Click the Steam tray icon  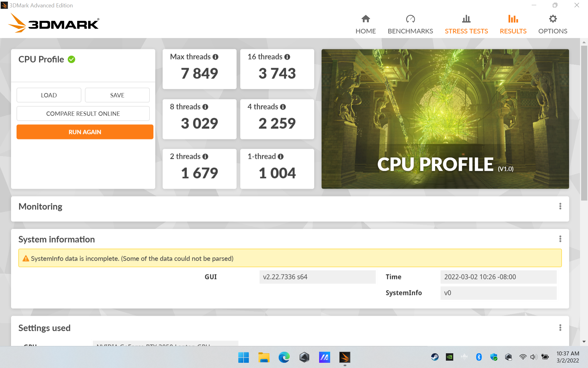tap(435, 357)
